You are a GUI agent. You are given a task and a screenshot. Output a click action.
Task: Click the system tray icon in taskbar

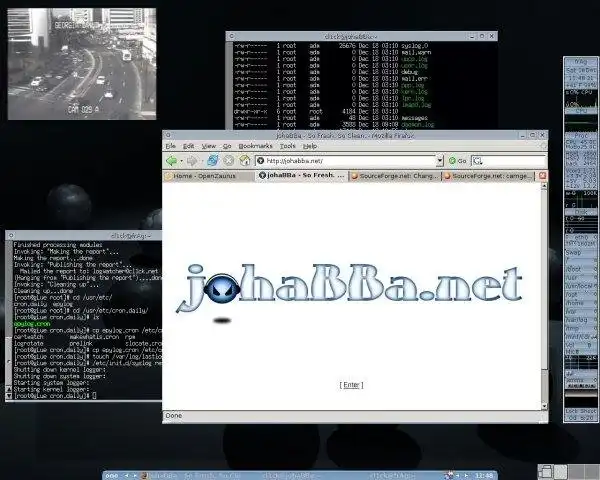point(448,475)
